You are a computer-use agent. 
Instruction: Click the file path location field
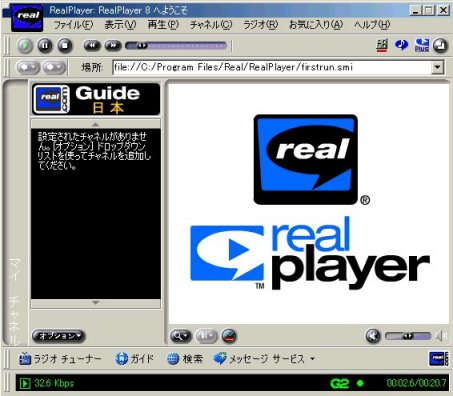pyautogui.click(x=272, y=67)
